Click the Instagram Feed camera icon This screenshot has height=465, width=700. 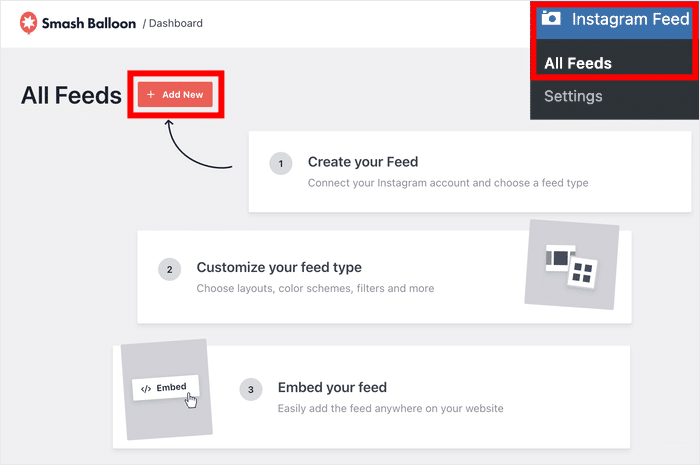pos(550,19)
